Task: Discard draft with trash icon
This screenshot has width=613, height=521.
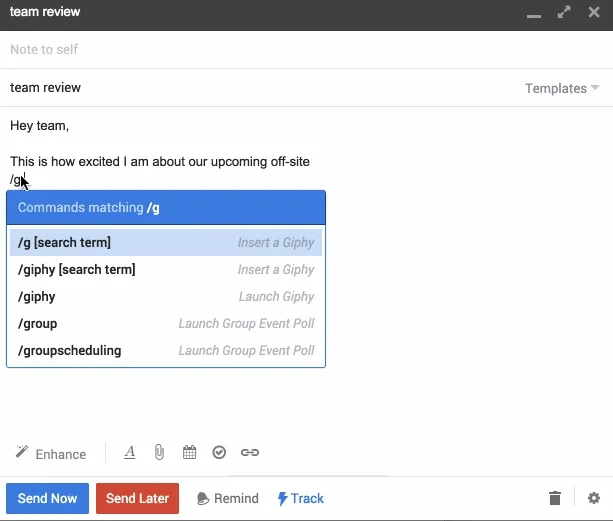Action: pos(555,498)
